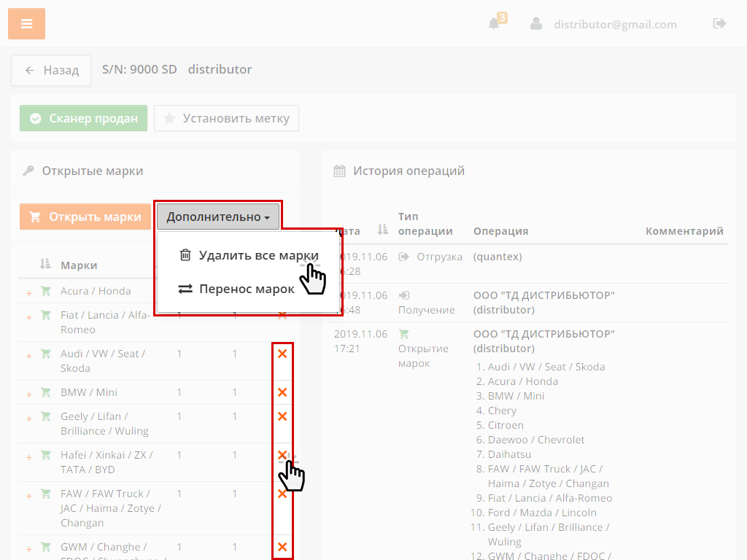747x560 pixels.
Task: Toggle the Сканер продан status
Action: (84, 118)
